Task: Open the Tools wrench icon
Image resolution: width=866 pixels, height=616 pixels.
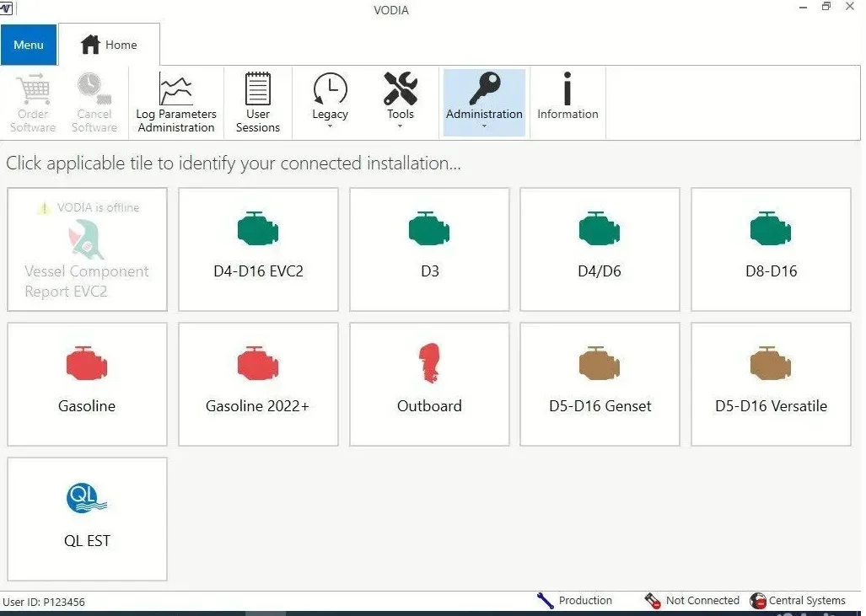Action: click(x=400, y=88)
